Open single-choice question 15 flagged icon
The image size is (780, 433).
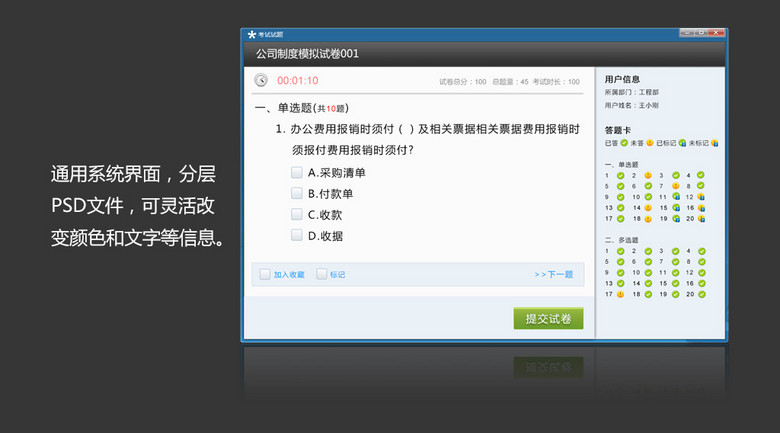pos(676,208)
